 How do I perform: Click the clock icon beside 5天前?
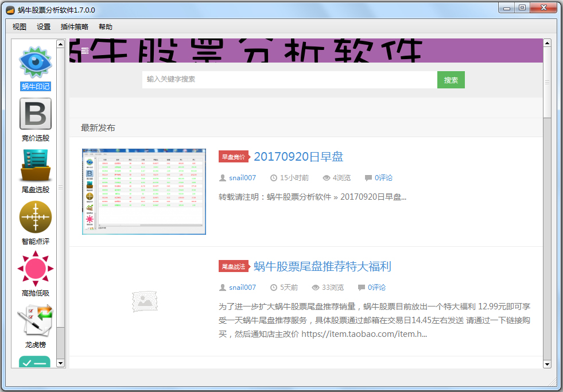274,287
